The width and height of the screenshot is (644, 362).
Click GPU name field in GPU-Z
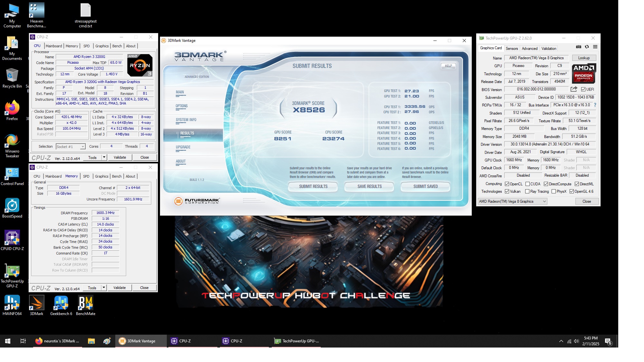pos(536,58)
